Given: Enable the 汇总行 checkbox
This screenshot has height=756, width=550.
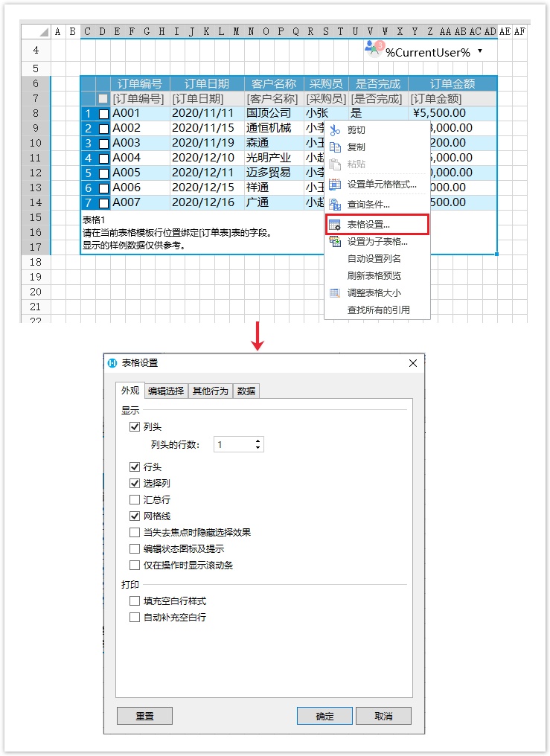Looking at the screenshot, I should click(x=135, y=499).
